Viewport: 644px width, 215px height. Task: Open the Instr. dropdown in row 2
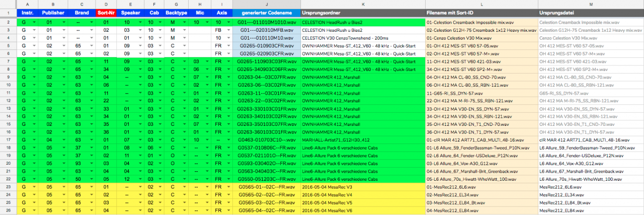point(34,23)
